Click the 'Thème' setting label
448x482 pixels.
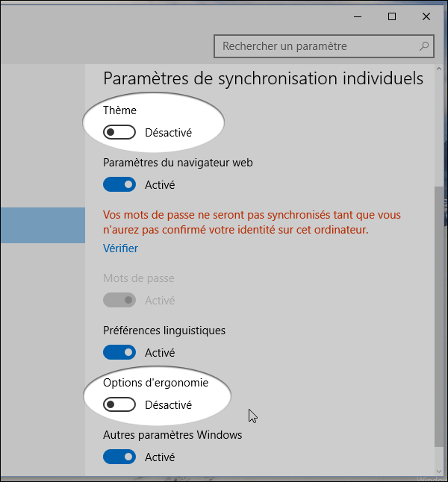tap(119, 110)
